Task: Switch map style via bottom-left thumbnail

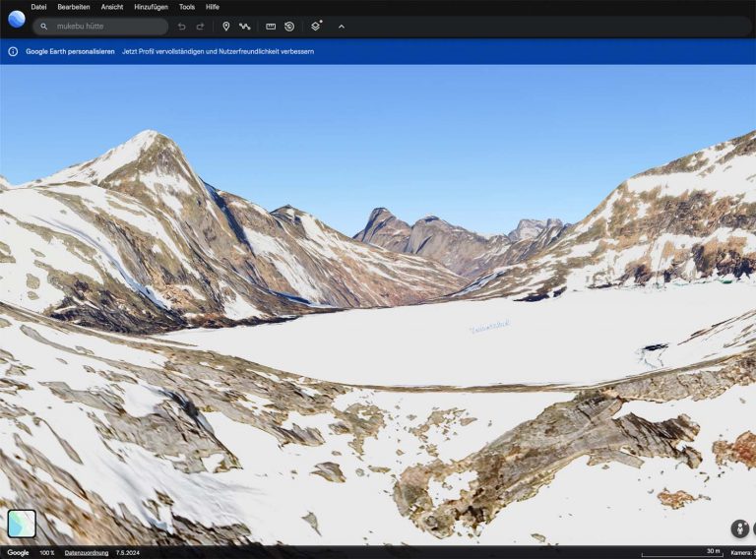Action: (x=22, y=524)
